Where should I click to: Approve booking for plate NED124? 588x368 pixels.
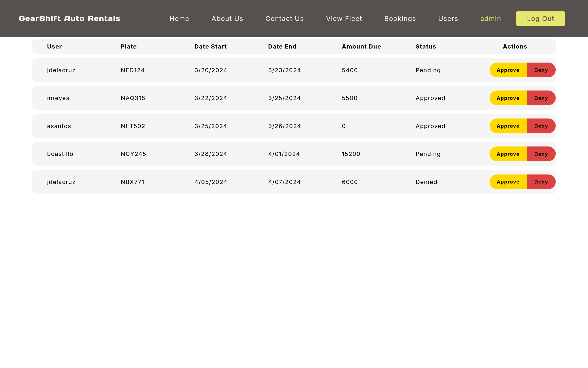pos(508,70)
